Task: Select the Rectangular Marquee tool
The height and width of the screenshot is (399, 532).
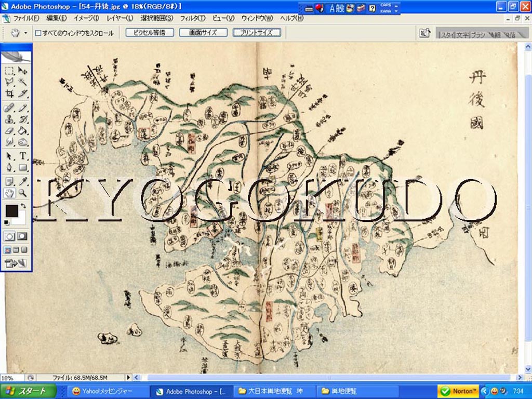Action: [9, 71]
